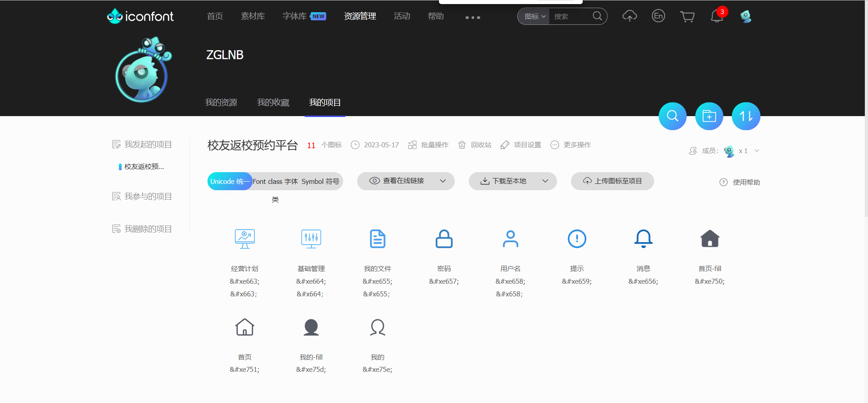Switch to Symbol mode
This screenshot has height=403, width=868.
coord(320,181)
